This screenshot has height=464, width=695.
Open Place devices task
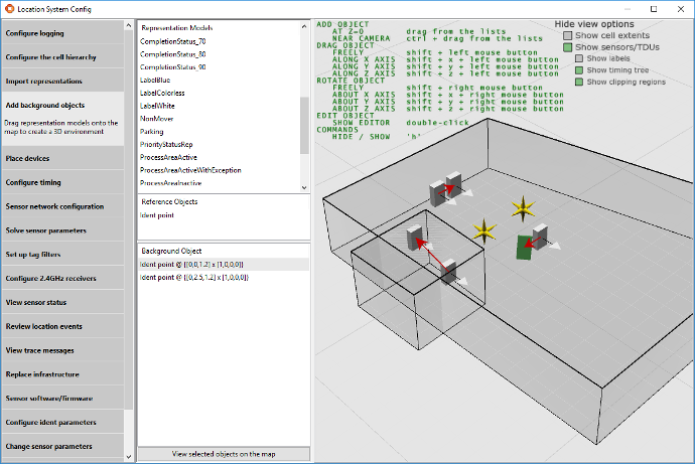point(63,158)
